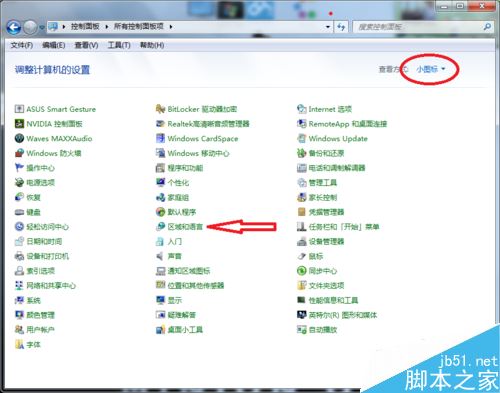This screenshot has height=393, width=500.
Task: Click the Windows CardSpace icon
Action: click(160, 138)
